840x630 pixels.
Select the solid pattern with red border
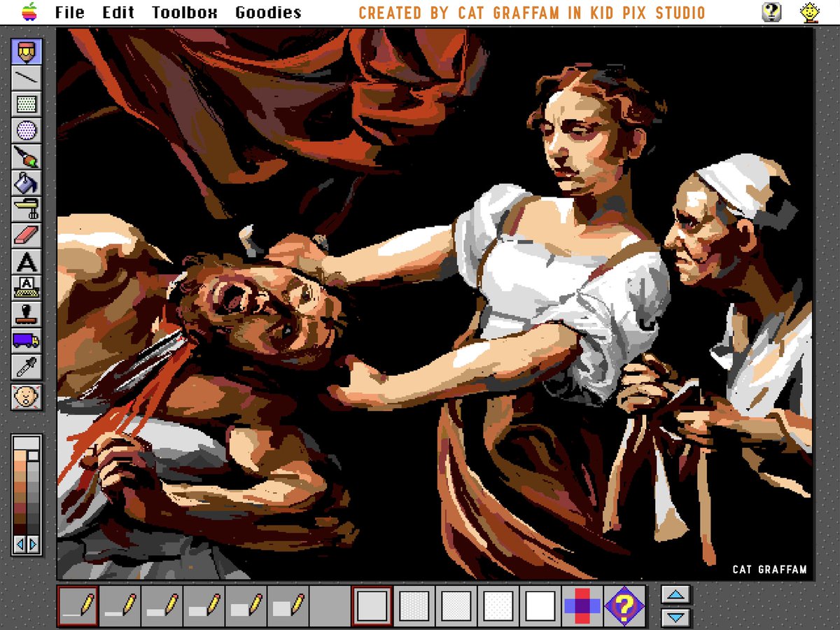coord(372,605)
